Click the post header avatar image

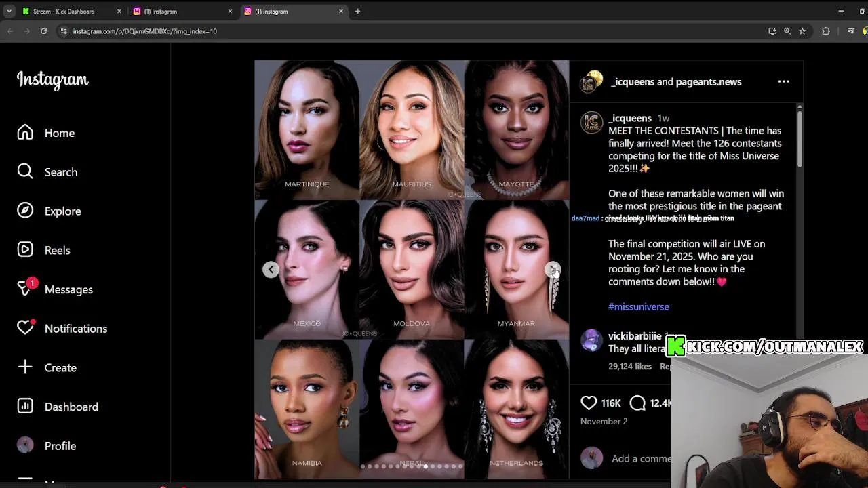[592, 81]
